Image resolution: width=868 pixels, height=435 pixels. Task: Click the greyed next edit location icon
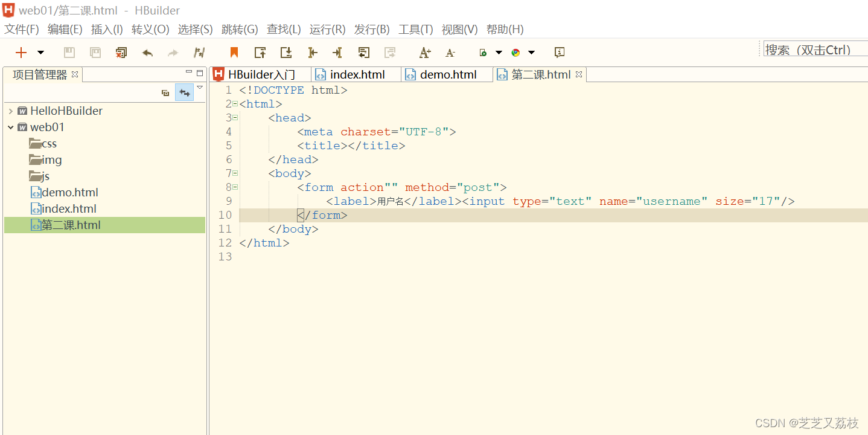pos(390,53)
